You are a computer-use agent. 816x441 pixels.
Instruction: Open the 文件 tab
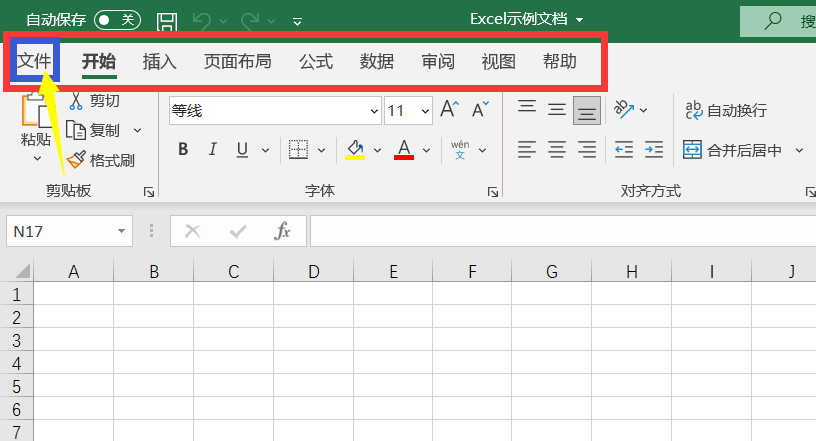[34, 61]
